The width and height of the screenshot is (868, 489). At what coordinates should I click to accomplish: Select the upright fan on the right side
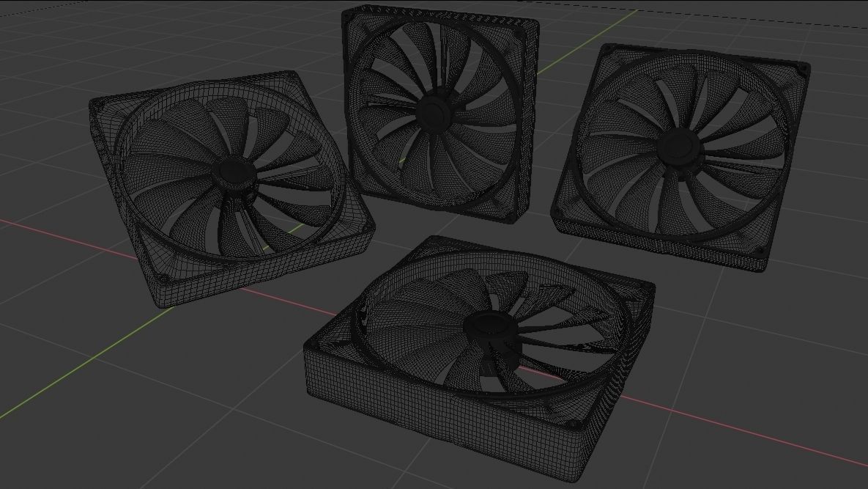[681, 147]
